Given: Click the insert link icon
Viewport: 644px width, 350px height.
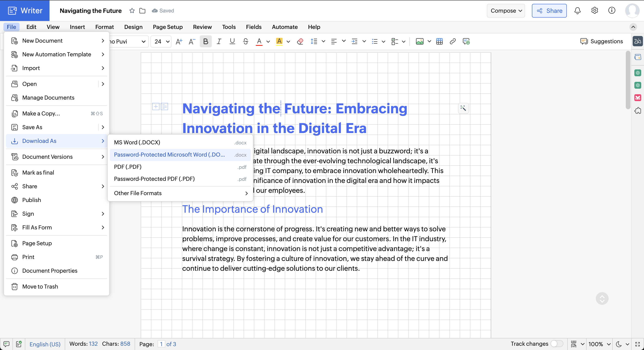Looking at the screenshot, I should tap(453, 42).
